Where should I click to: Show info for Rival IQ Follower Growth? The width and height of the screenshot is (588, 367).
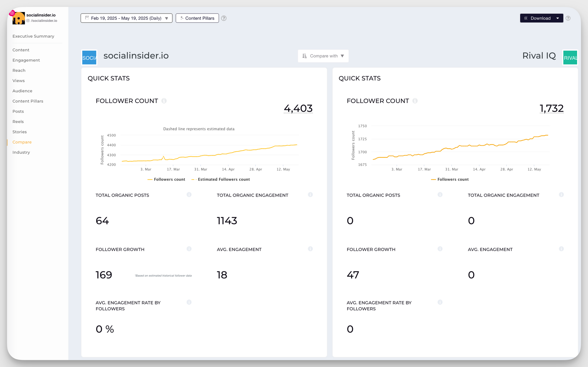[x=440, y=249]
